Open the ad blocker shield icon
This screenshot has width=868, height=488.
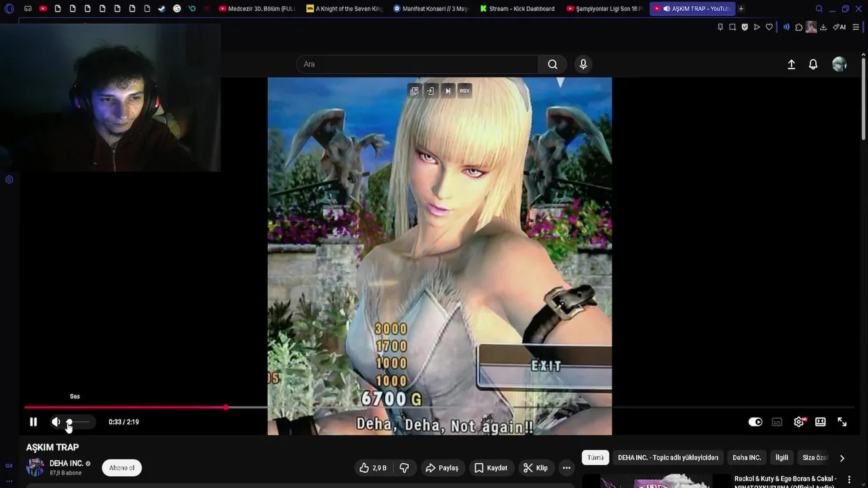pos(745,27)
